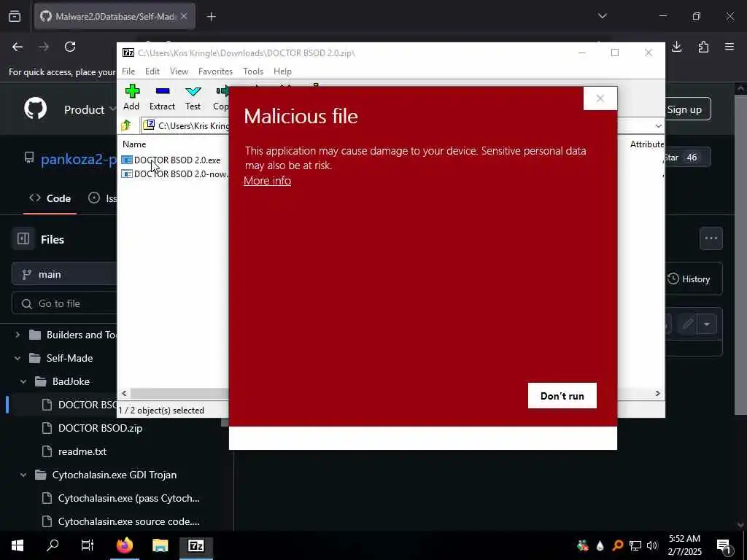Open the 7-Zip File menu
Viewport: 747px width, 560px height.
tap(128, 71)
